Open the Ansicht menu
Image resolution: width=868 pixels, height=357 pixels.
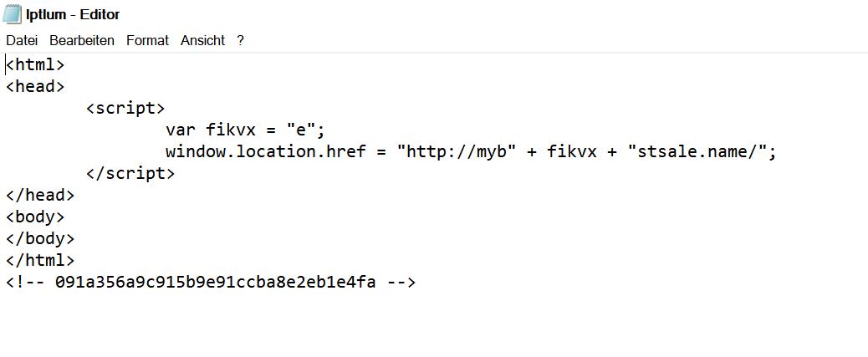[x=202, y=40]
